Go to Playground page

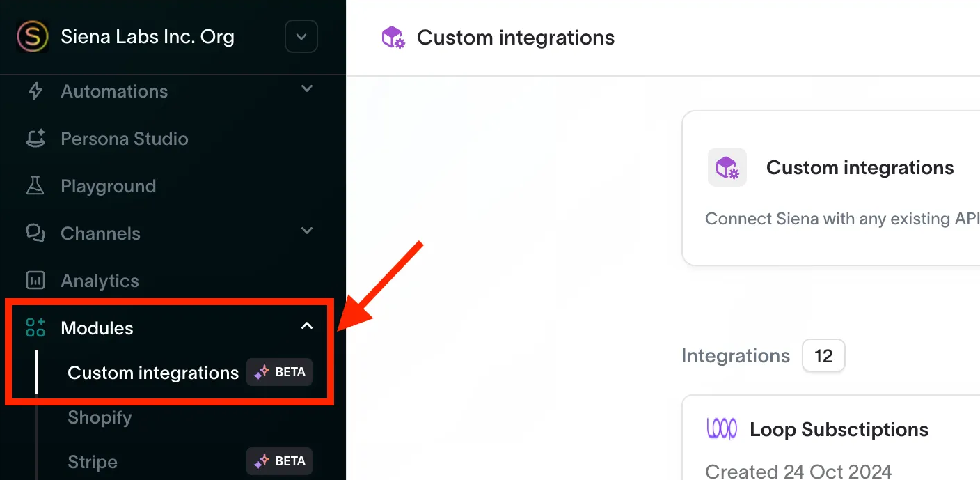(109, 186)
